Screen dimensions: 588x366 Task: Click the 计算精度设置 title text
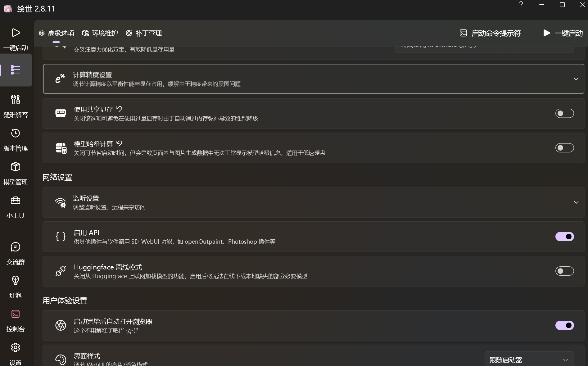click(x=93, y=75)
